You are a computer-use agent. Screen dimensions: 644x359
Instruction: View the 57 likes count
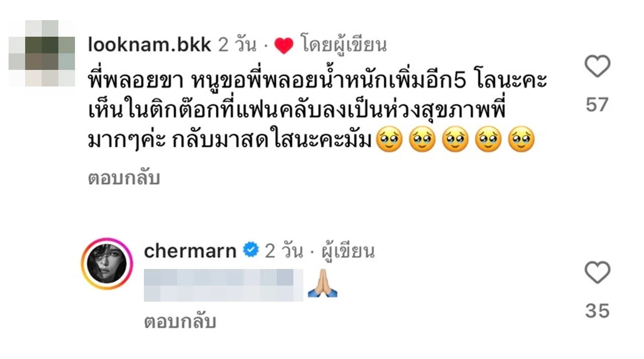point(597,105)
